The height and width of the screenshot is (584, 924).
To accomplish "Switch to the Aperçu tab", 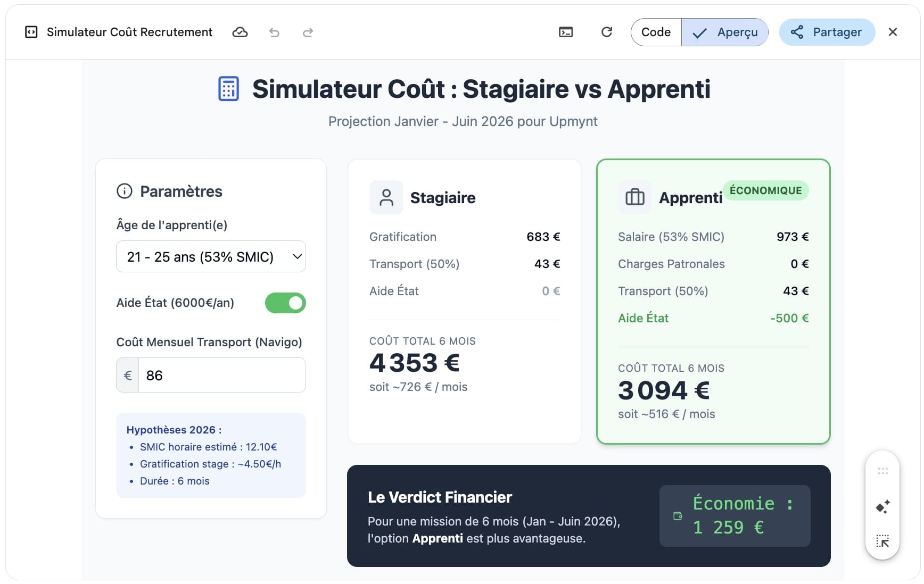I will pos(724,32).
